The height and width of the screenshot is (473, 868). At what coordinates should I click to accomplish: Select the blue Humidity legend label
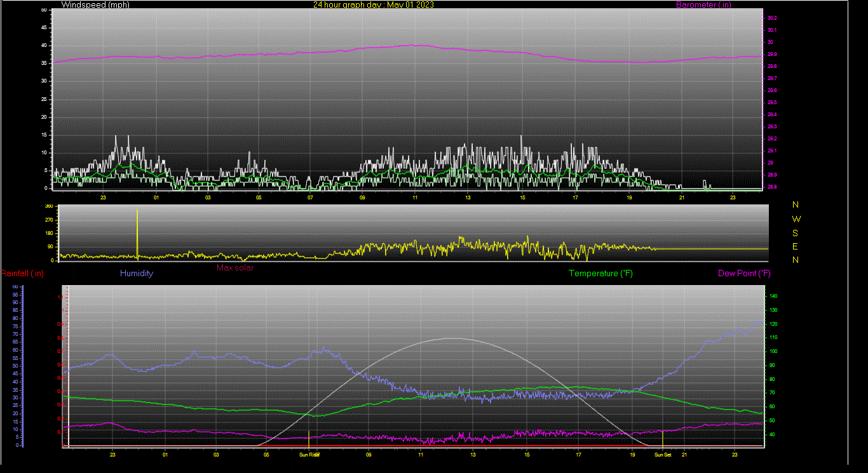[137, 274]
